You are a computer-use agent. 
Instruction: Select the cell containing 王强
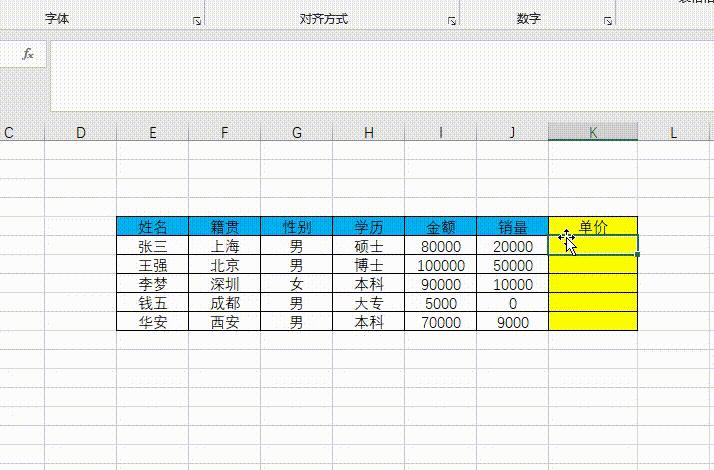[x=153, y=265]
